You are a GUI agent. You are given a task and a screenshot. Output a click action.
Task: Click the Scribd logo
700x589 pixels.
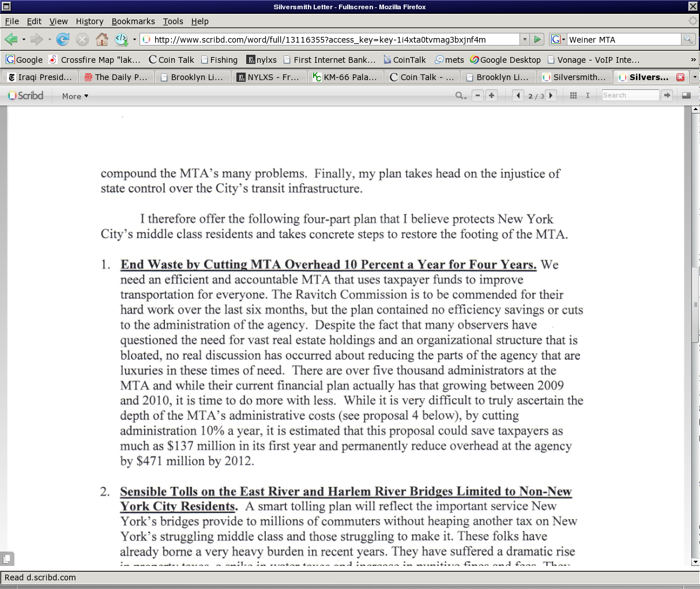coord(26,96)
